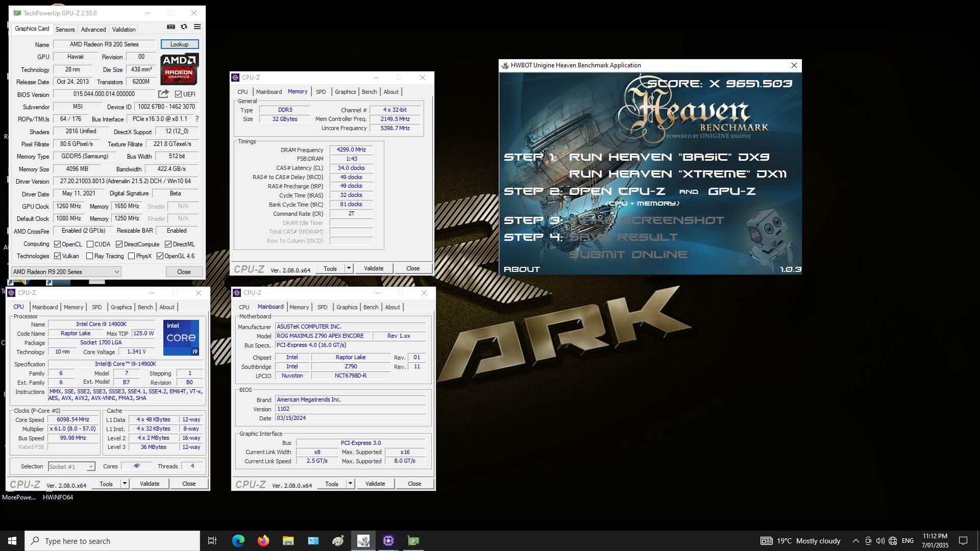980x551 pixels.
Task: Click Lookup button in GPU-Z
Action: click(179, 44)
